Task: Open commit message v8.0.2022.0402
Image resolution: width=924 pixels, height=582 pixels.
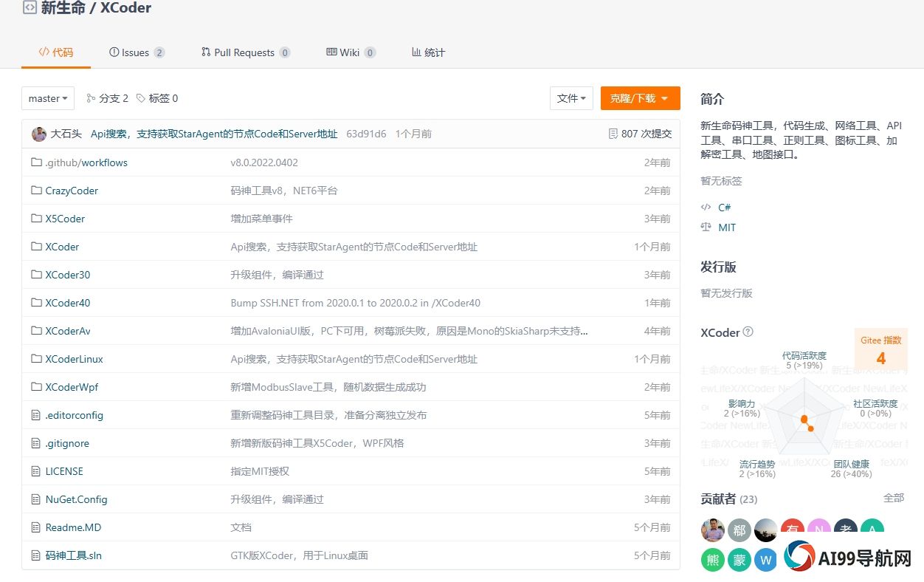Action: point(264,162)
